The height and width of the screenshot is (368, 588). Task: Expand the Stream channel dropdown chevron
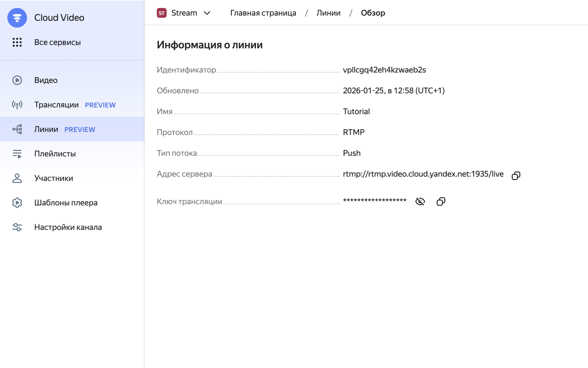coord(207,13)
